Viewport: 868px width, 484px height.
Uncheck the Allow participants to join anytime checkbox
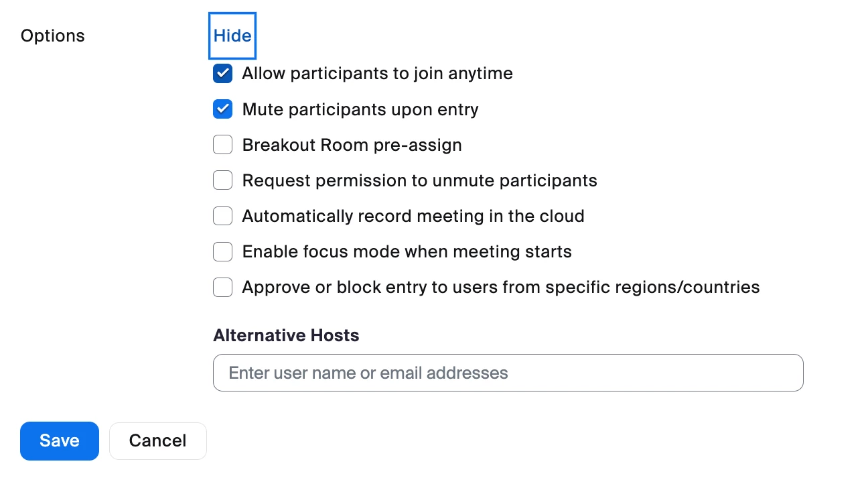coord(222,74)
